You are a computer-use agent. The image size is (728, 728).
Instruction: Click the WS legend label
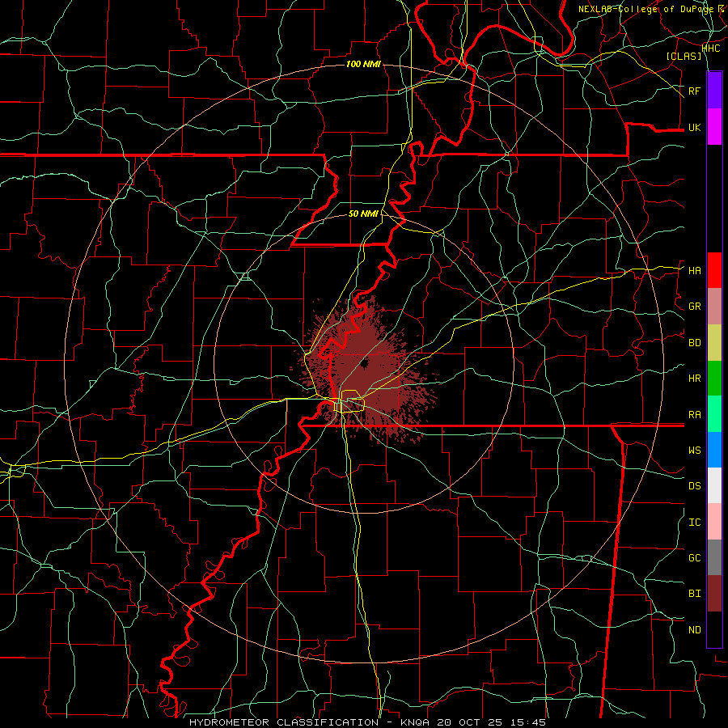tap(694, 450)
